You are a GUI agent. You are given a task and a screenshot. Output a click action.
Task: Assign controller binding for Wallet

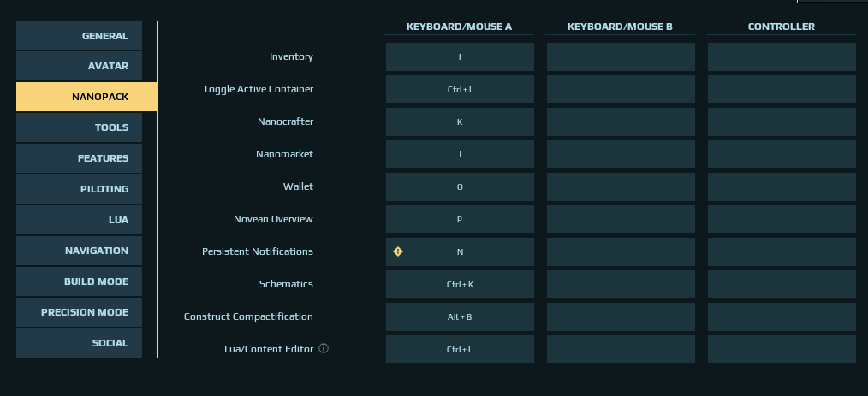coord(782,187)
